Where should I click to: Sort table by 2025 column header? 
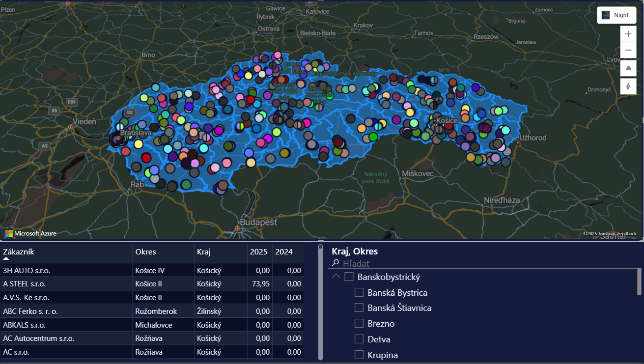[259, 252]
